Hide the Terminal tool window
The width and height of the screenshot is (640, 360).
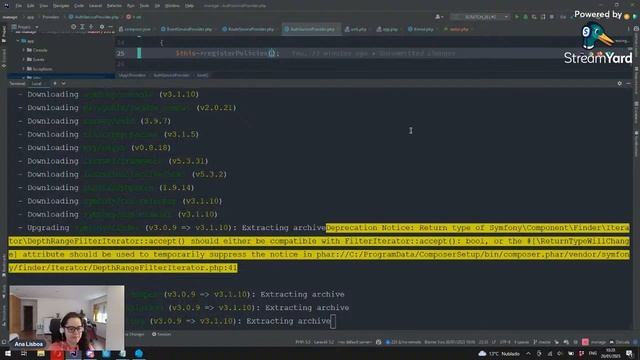click(629, 84)
